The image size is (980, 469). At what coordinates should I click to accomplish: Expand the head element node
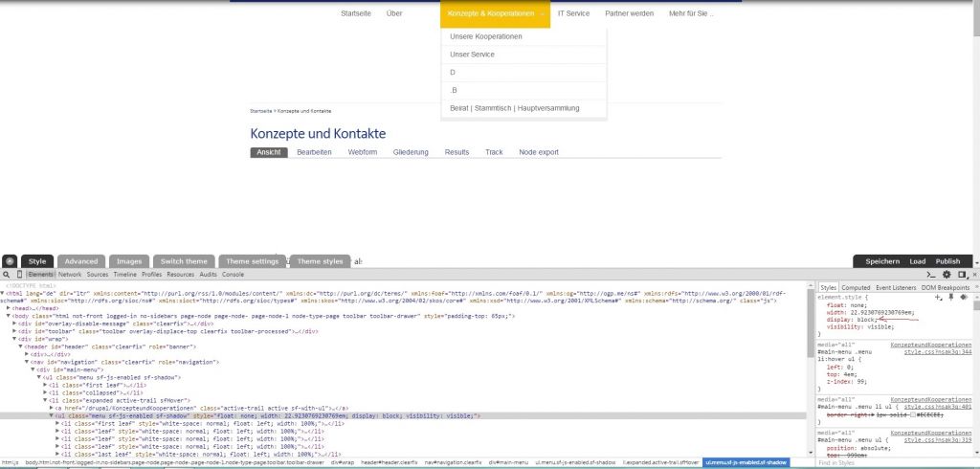point(9,308)
